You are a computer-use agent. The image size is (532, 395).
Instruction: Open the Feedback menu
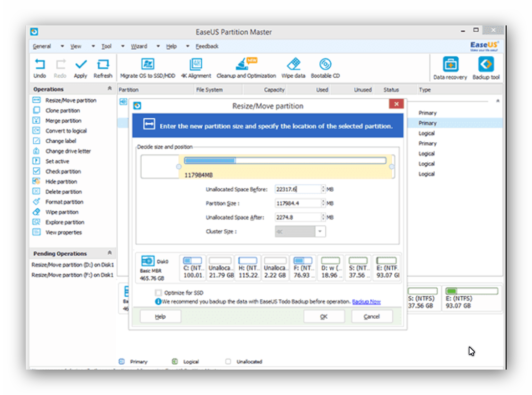pyautogui.click(x=207, y=46)
